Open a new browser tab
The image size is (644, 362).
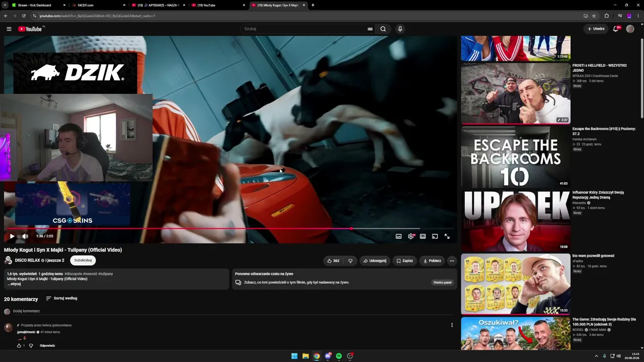[313, 5]
